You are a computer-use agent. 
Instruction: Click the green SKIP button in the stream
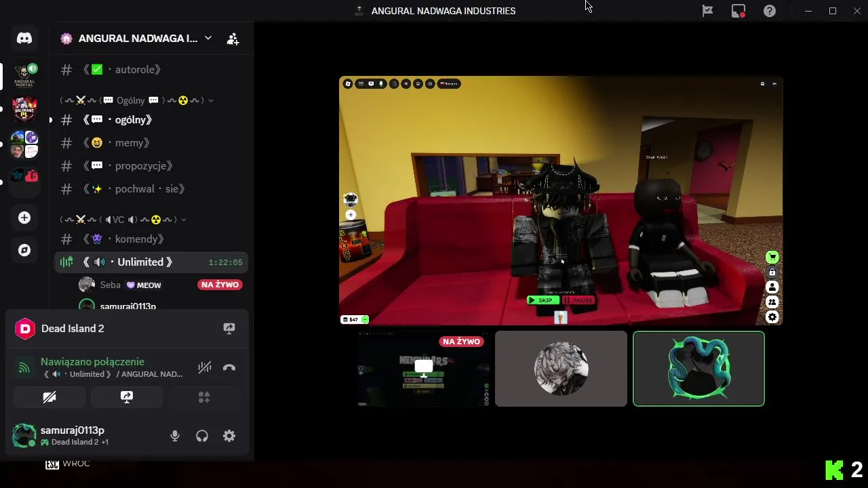point(543,300)
